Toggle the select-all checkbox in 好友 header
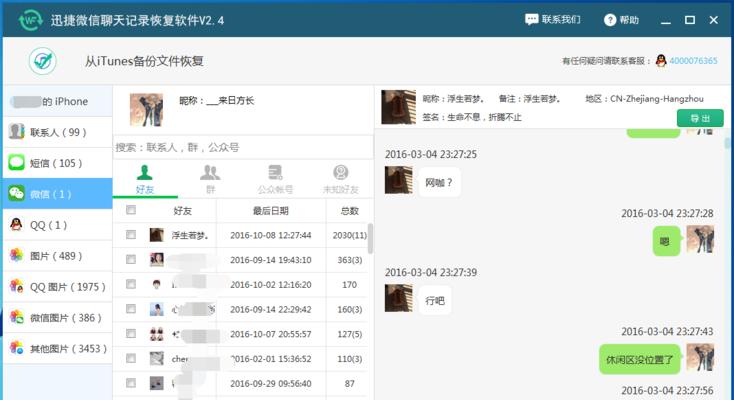Screen dimensions: 734x400 coord(131,210)
